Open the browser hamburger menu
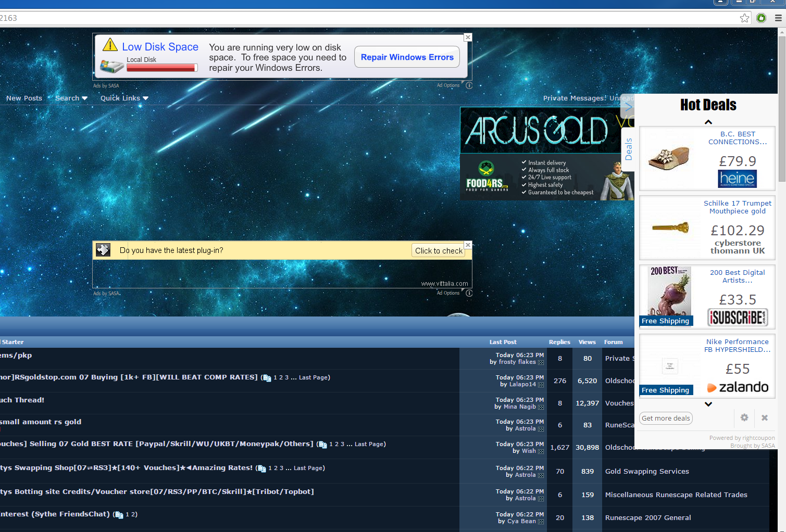 (778, 18)
